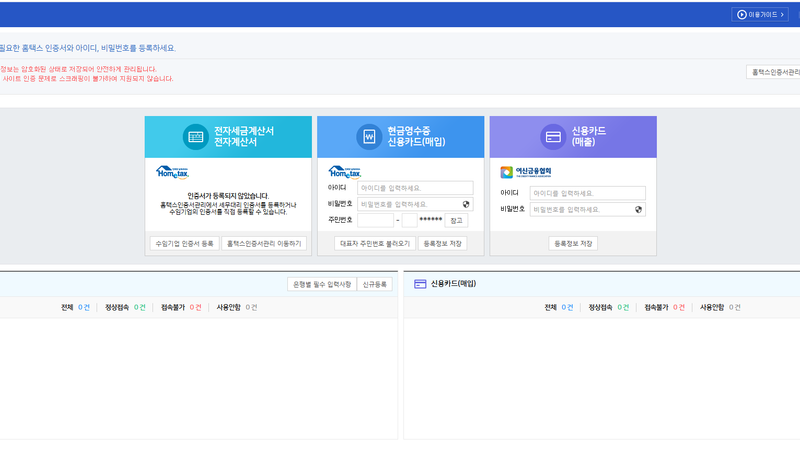Click 은행별 필수 입력사항 button
This screenshot has width=800, height=450.
322,284
